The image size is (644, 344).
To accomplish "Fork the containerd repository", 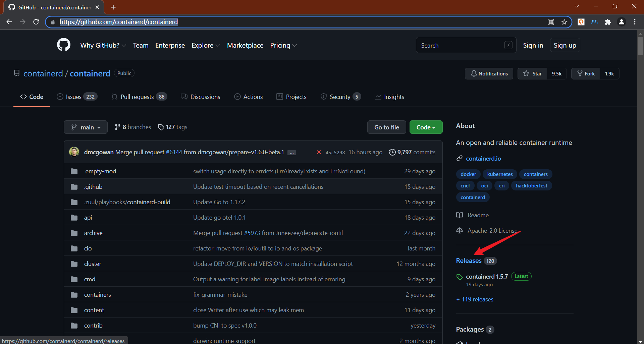I will (586, 73).
